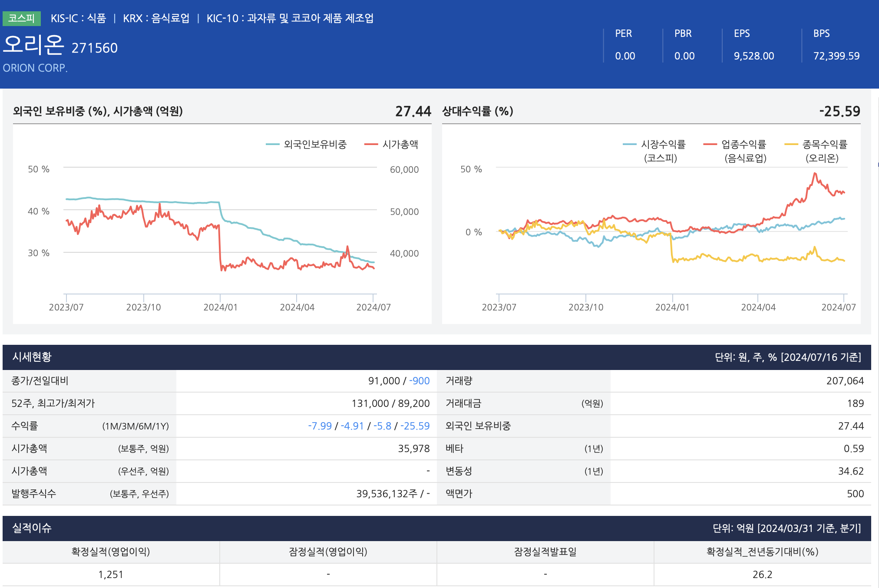Click the 2024/01 tick on foreign ownership chart
This screenshot has height=588, width=879.
point(220,307)
